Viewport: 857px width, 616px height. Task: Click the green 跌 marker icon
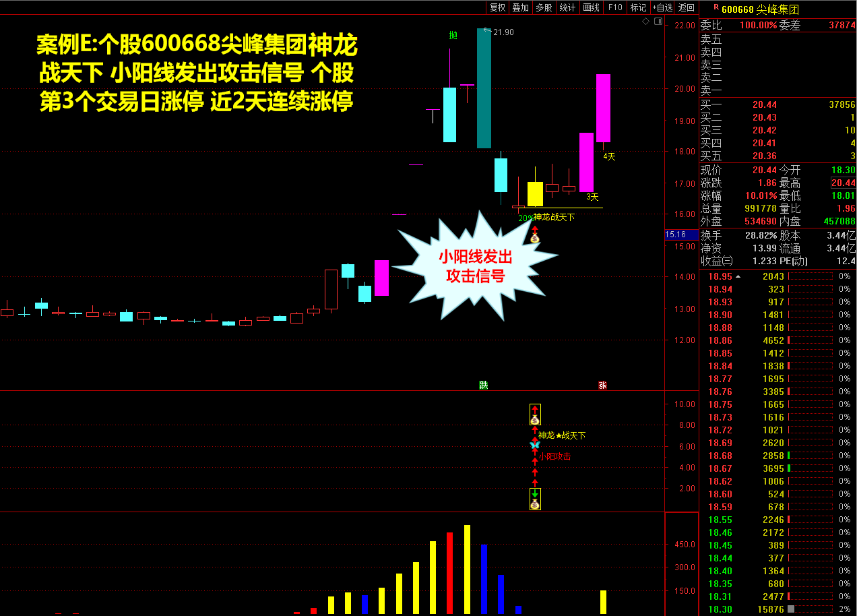(x=483, y=385)
